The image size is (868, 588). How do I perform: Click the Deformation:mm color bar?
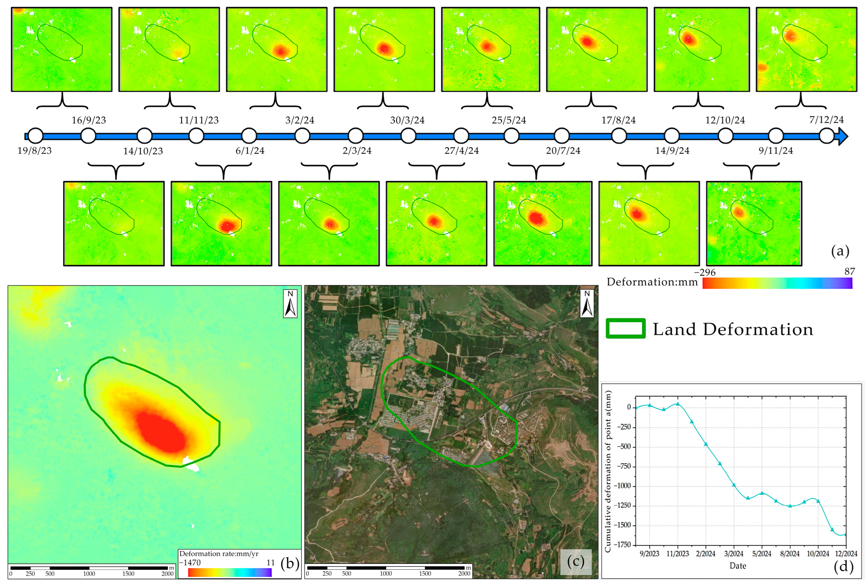coord(777,283)
